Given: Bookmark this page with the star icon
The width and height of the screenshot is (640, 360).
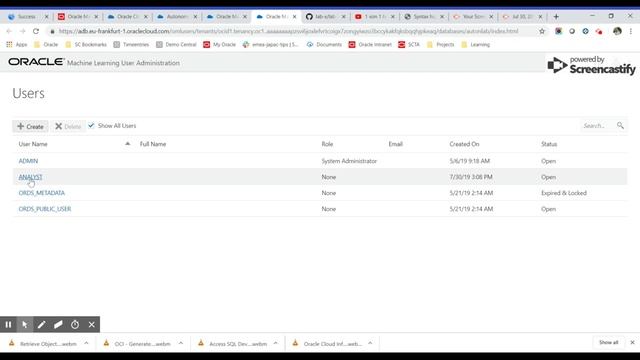Looking at the screenshot, I should [542, 31].
